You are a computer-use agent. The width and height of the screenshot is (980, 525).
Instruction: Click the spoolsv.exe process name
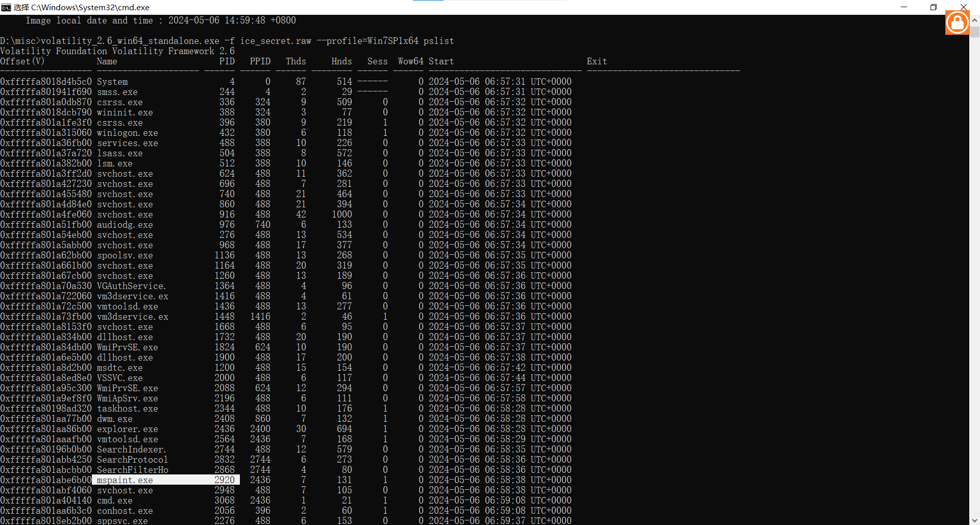[x=125, y=255]
